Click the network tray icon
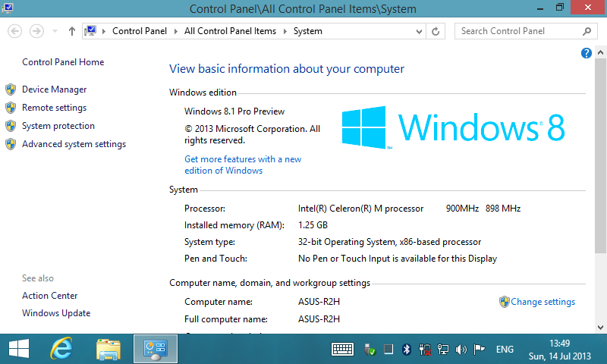 442,350
